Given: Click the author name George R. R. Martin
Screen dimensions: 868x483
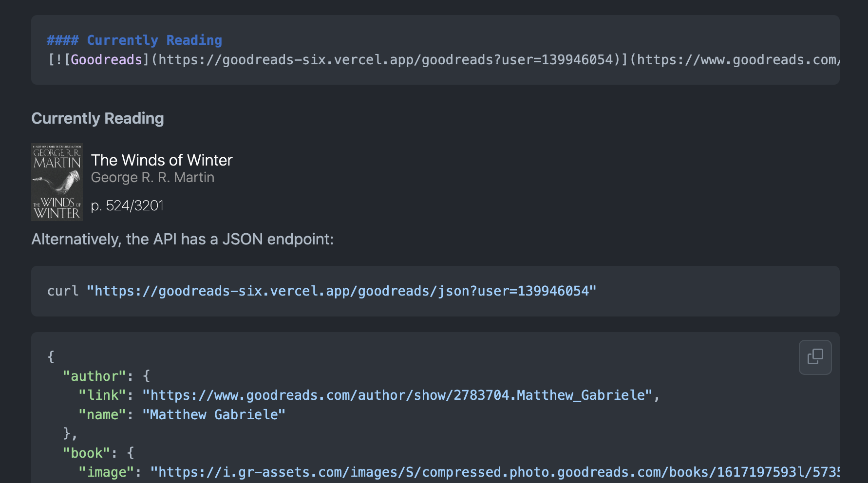Looking at the screenshot, I should click(x=152, y=177).
